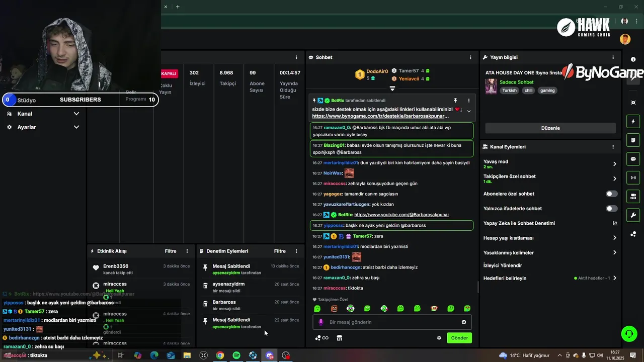644x362 pixels.
Task: Open Kanal Eylemleri panel options menu
Action: (x=613, y=147)
